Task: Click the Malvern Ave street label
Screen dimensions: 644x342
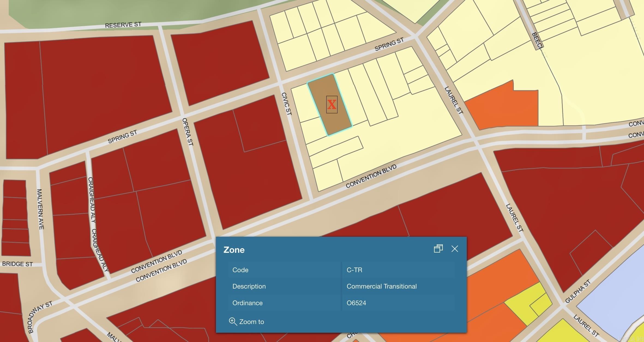Action: pos(40,209)
